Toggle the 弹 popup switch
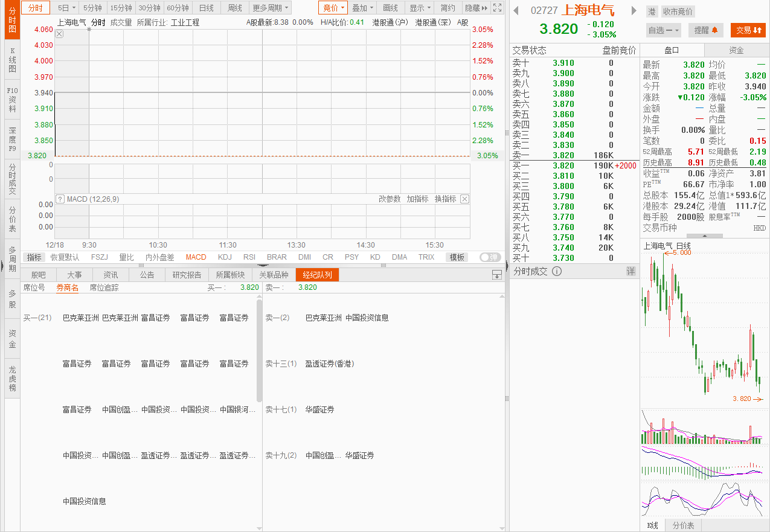Screen dimensions: 770x532 490,257
